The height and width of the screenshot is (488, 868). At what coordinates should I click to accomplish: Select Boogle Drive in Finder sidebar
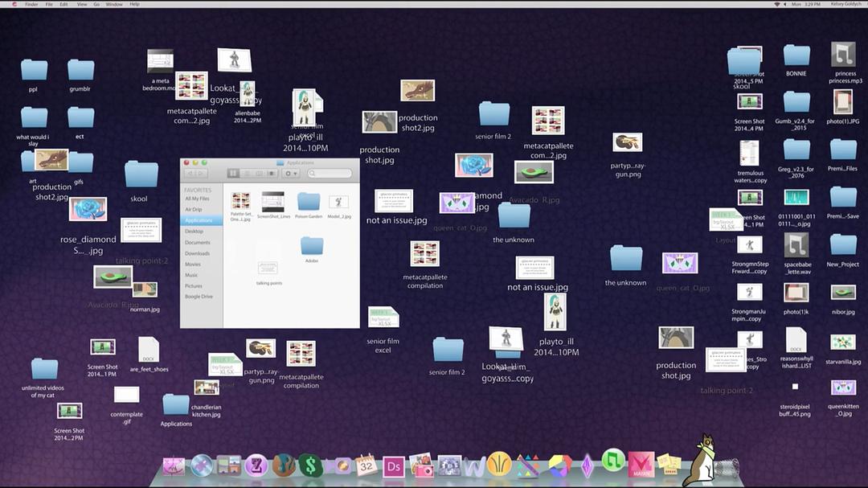(x=199, y=297)
